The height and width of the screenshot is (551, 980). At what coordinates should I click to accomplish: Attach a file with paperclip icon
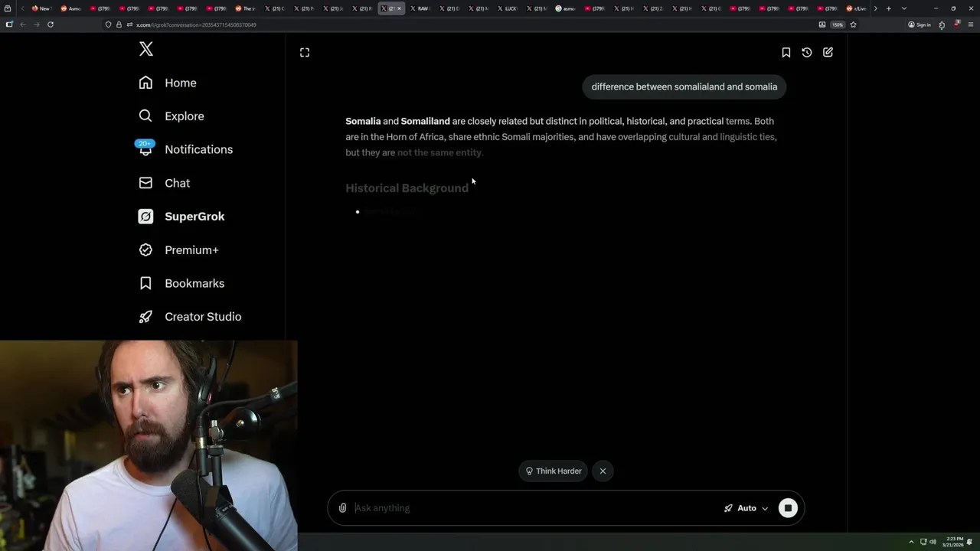pyautogui.click(x=342, y=508)
